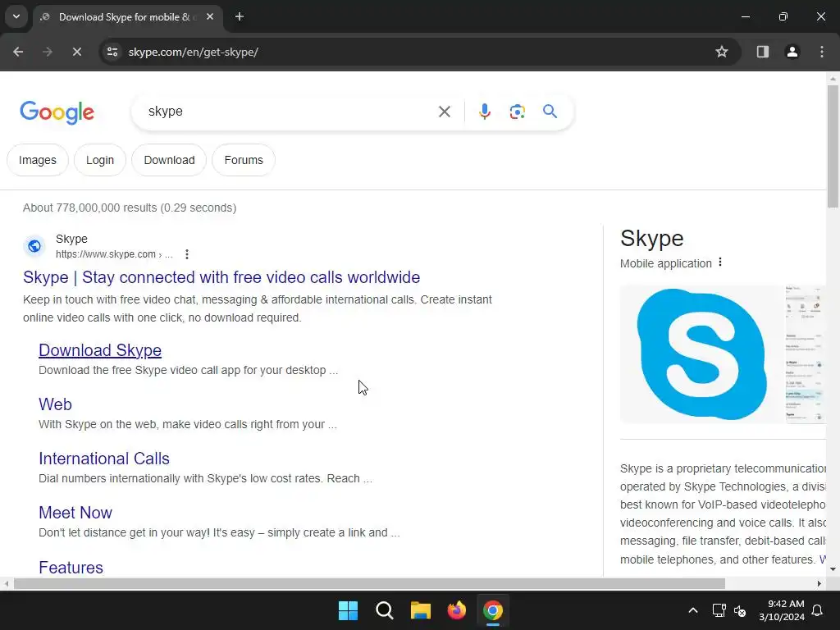Bookmark this page with the star icon
This screenshot has width=840, height=630.
722,52
